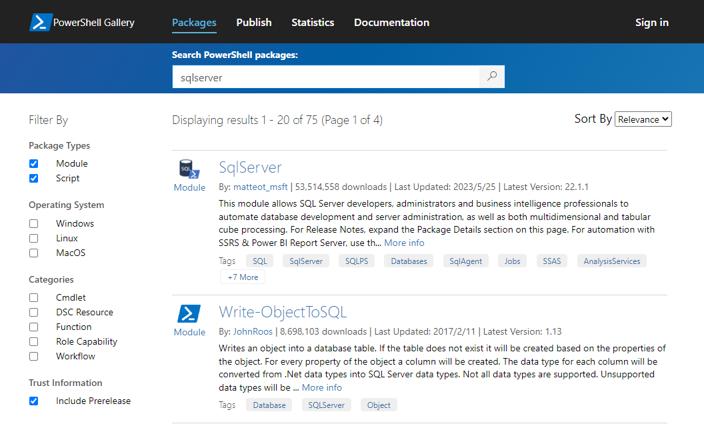704x430 pixels.
Task: Click the PowerShell Gallery logo icon
Action: tap(40, 22)
